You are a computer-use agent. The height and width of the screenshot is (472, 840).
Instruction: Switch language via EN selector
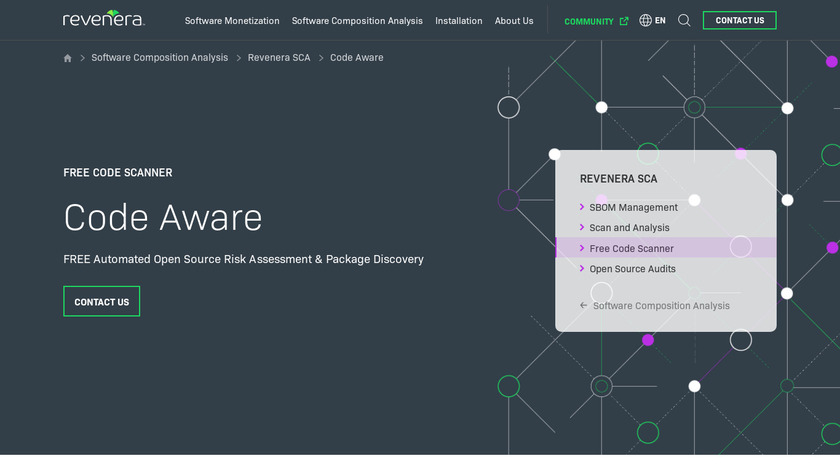(x=660, y=20)
